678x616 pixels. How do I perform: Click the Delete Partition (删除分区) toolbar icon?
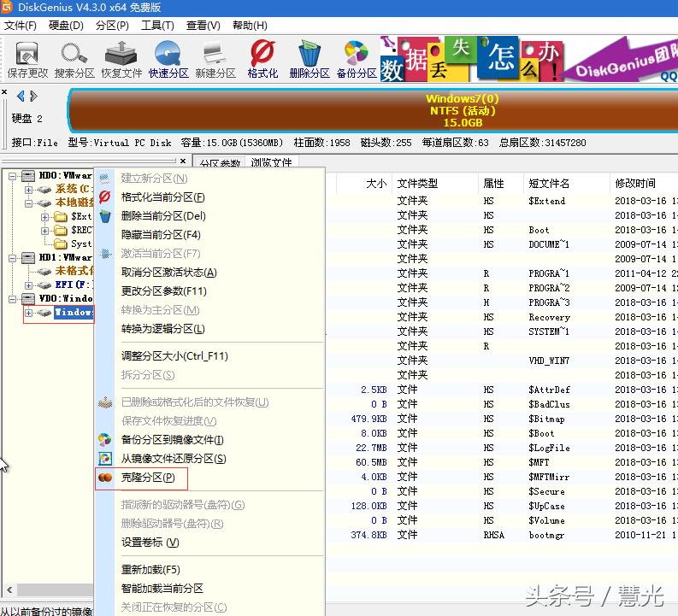[x=310, y=59]
